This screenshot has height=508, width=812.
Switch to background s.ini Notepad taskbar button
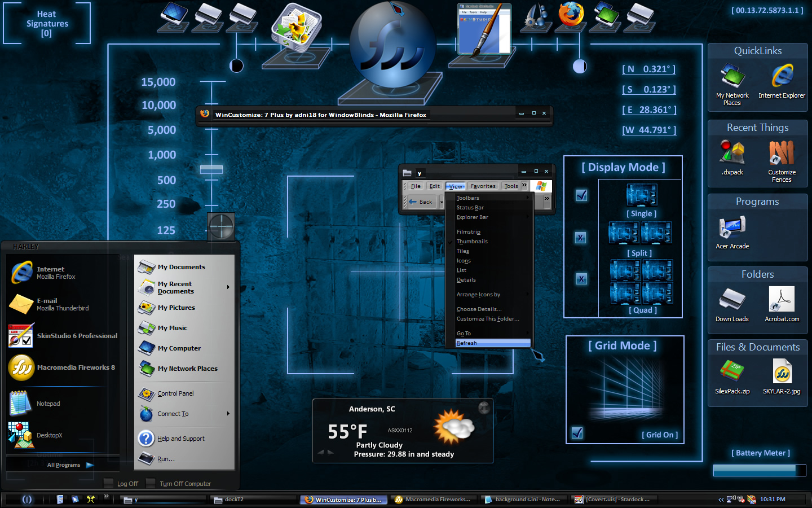coord(524,500)
